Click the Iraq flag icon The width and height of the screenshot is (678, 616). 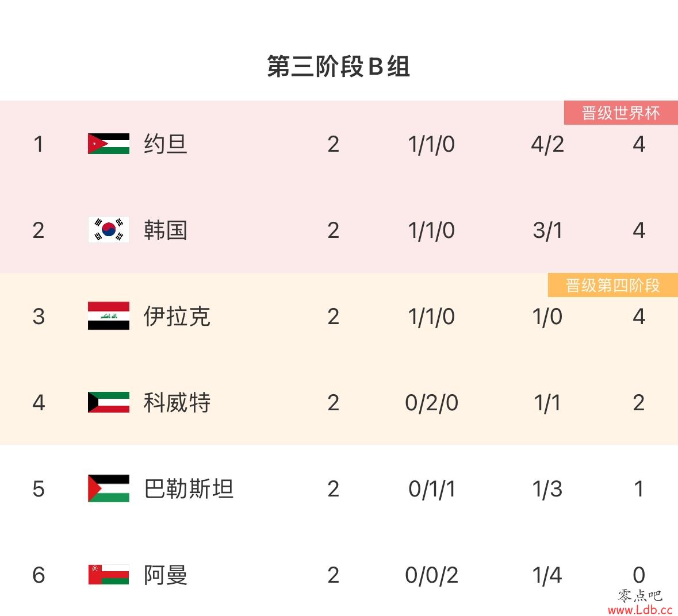[109, 316]
